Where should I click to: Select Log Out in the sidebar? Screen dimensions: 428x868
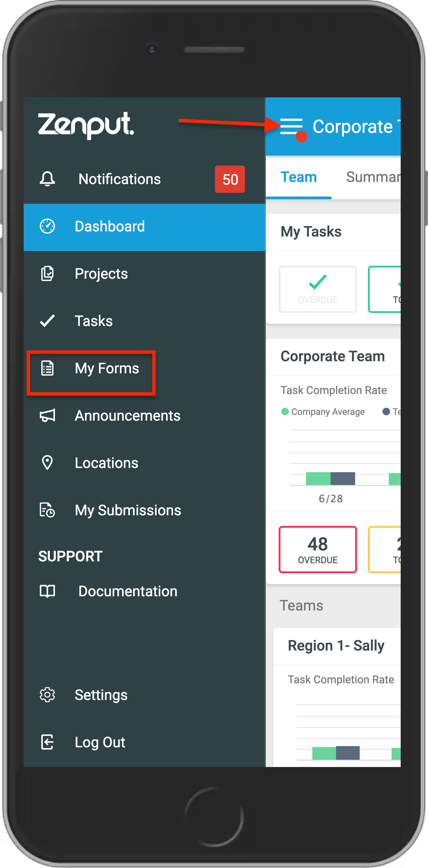click(x=144, y=742)
